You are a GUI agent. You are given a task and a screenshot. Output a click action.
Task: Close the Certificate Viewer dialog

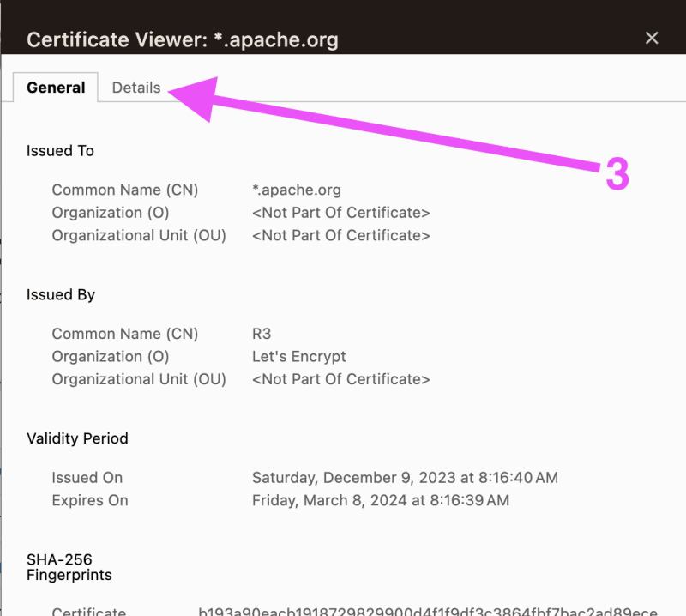tap(652, 38)
